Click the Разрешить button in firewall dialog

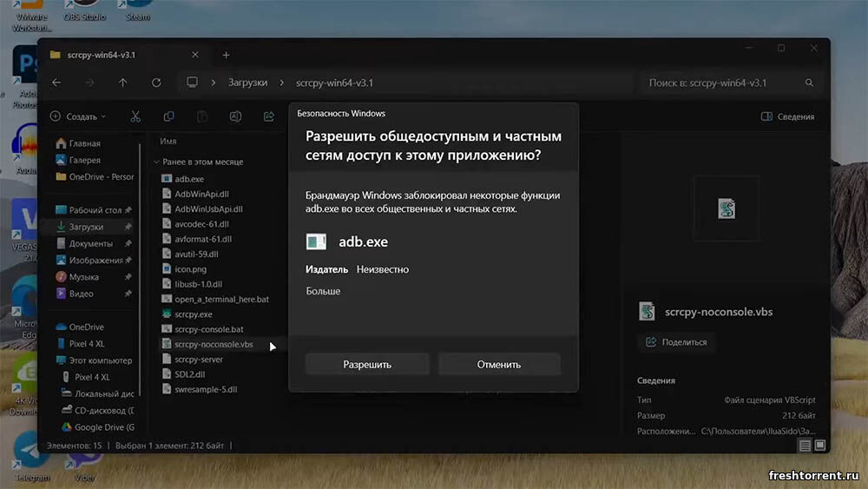pos(367,364)
